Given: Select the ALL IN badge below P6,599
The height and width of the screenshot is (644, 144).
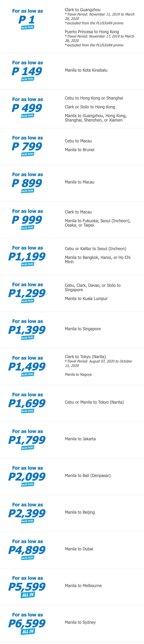Looking at the screenshot, I should (28, 632).
